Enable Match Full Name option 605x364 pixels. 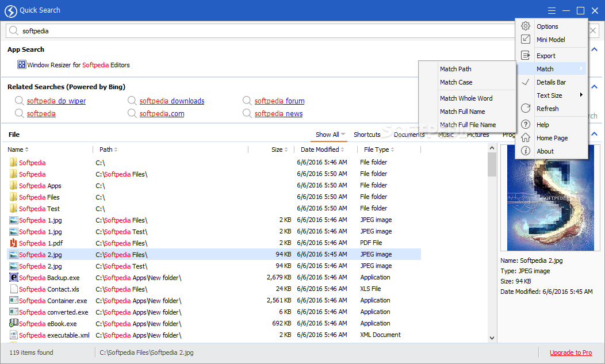462,112
